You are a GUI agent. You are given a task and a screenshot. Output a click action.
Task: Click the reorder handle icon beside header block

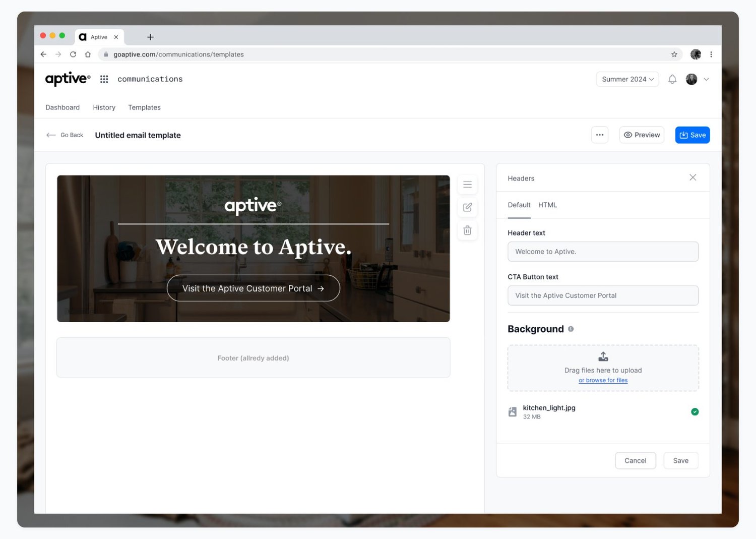click(x=468, y=185)
